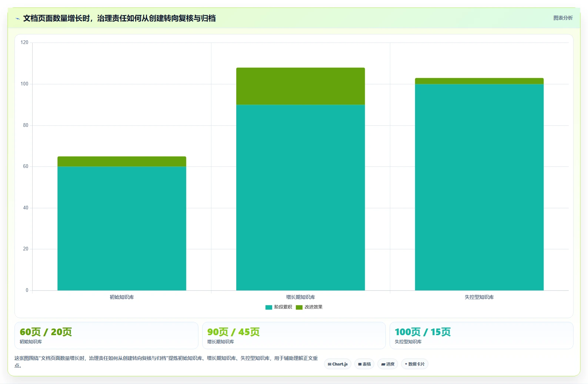Click the y-axis tick value 120
This screenshot has width=588, height=384.
click(24, 43)
